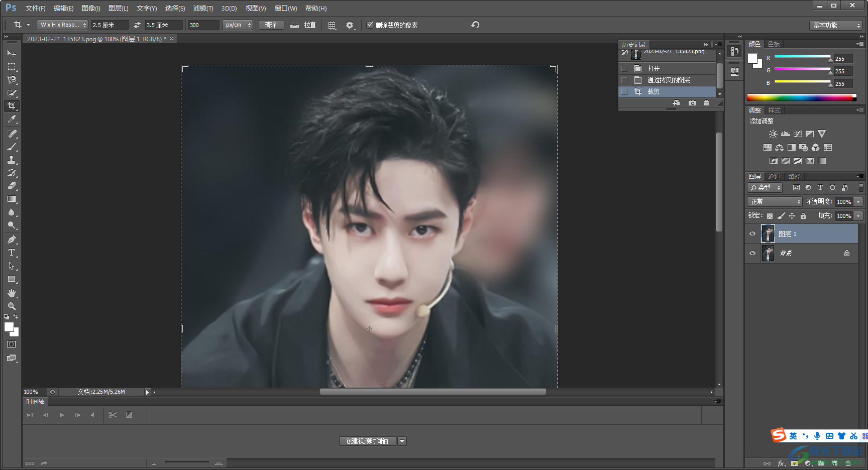The height and width of the screenshot is (470, 868).
Task: Set history brush source to 打开 state
Action: 624,68
